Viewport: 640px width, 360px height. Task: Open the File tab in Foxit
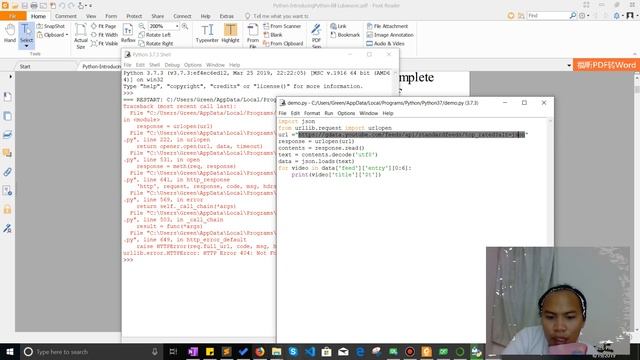click(13, 16)
